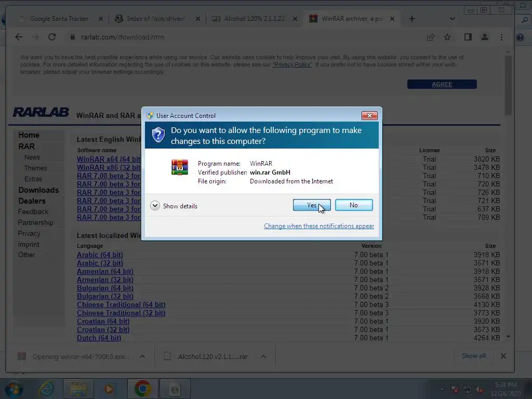
Task: Open Imprint in site sidebar
Action: 29,244
